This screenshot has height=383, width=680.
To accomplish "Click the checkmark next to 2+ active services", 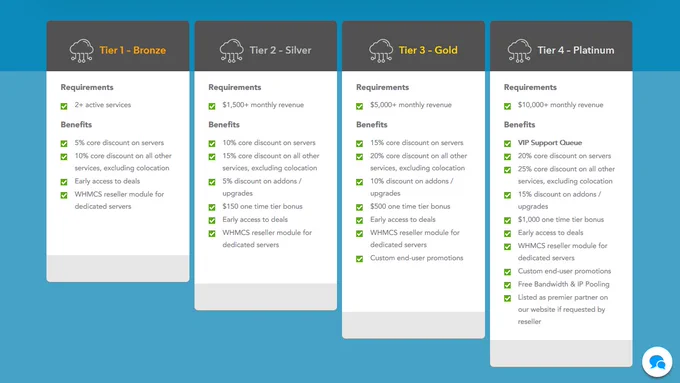I will click(64, 106).
